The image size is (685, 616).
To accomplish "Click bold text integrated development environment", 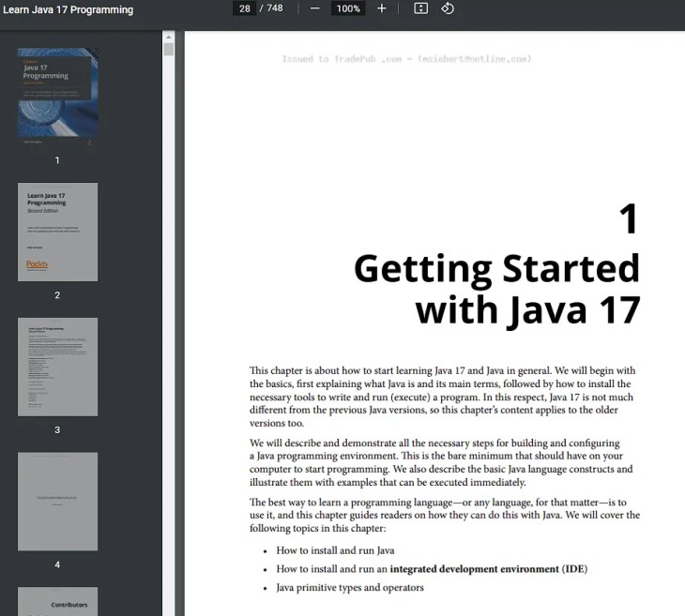I will (474, 569).
